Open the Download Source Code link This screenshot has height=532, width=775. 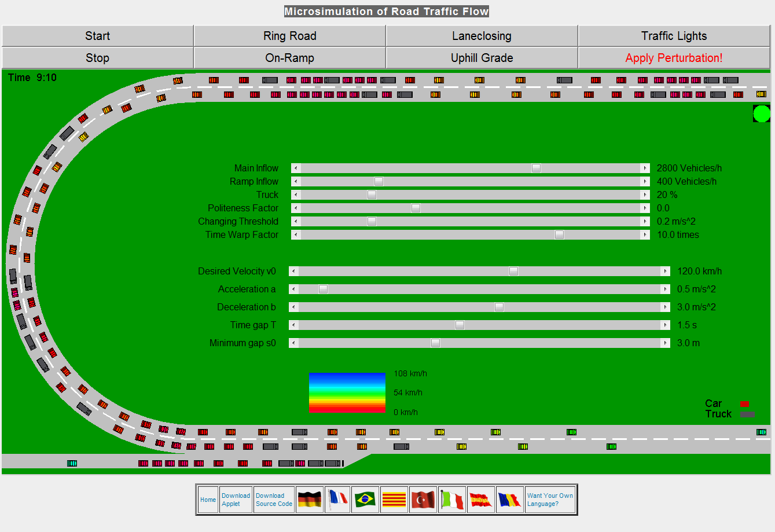(x=273, y=499)
